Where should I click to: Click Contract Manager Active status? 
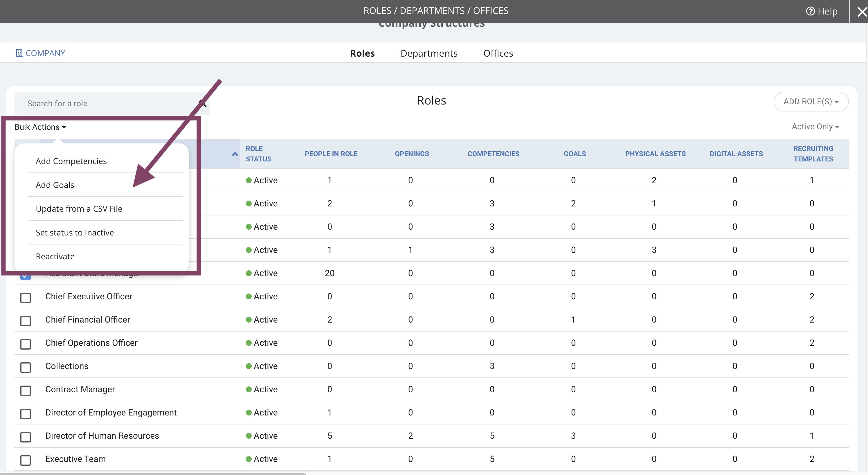(x=262, y=389)
